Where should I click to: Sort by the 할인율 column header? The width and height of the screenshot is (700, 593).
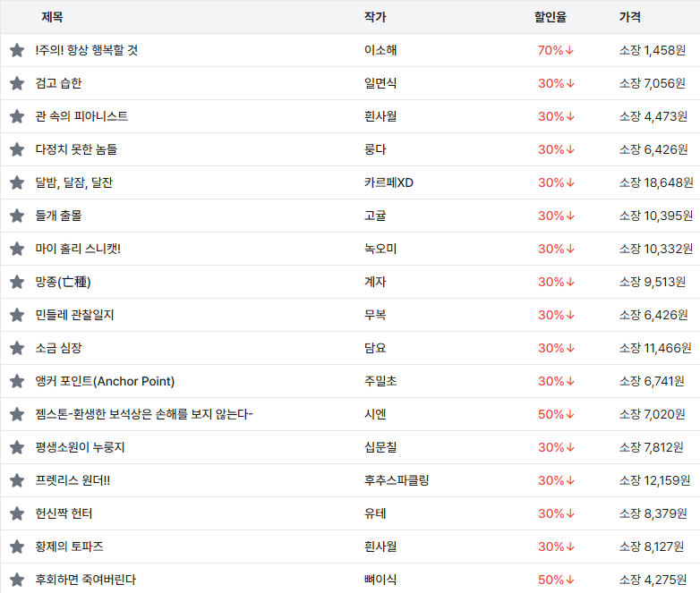pos(550,17)
